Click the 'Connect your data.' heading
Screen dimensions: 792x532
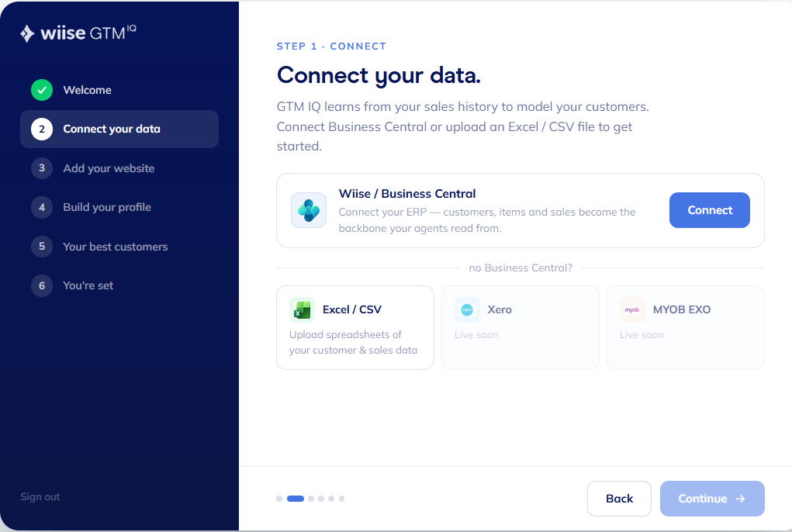tap(379, 76)
